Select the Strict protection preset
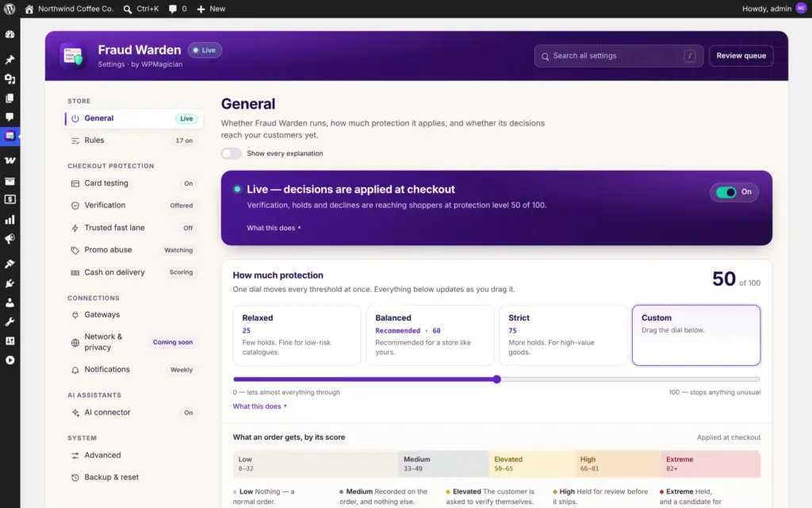Image resolution: width=812 pixels, height=508 pixels. point(563,335)
